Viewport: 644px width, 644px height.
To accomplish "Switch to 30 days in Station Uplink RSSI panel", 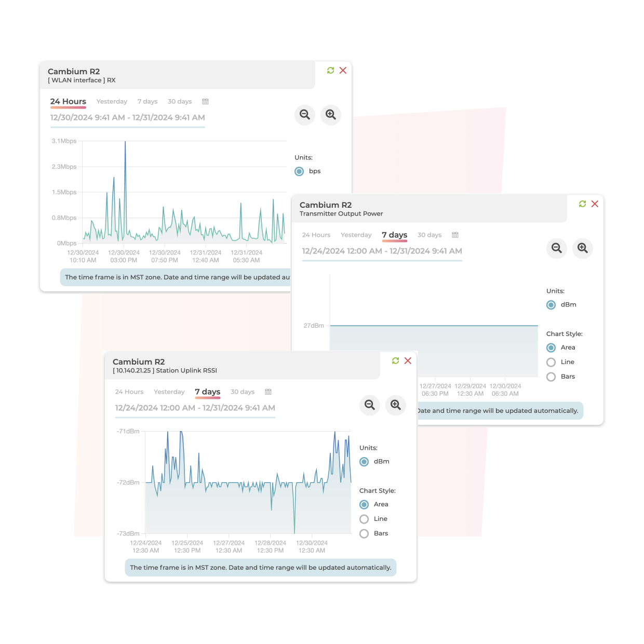I will tap(243, 392).
